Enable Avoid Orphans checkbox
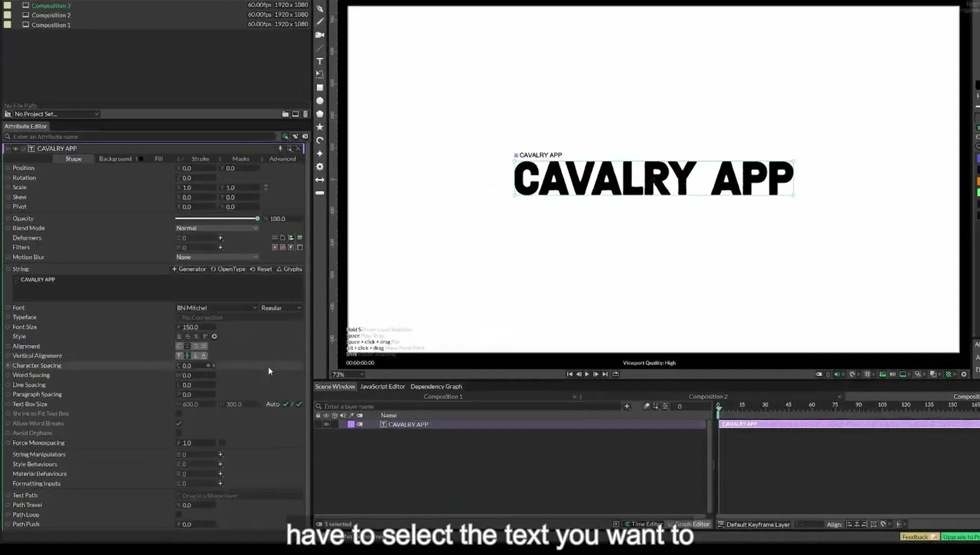The width and height of the screenshot is (980, 555). click(x=179, y=433)
